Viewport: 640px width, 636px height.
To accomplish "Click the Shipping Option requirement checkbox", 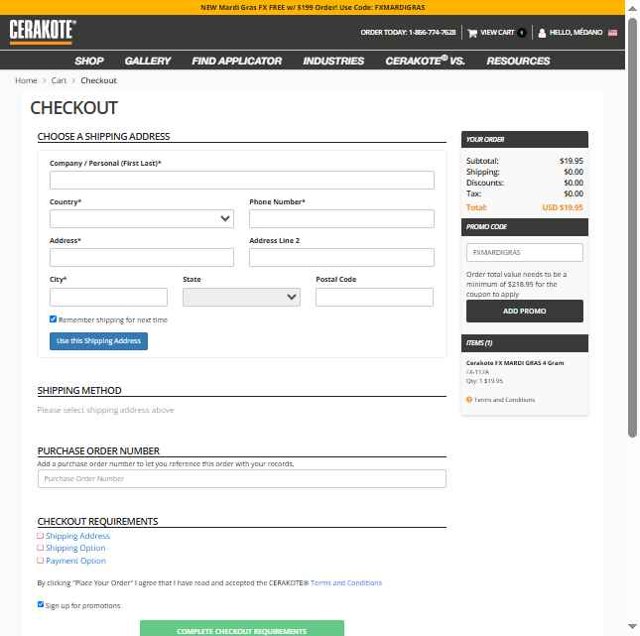I will click(x=40, y=548).
